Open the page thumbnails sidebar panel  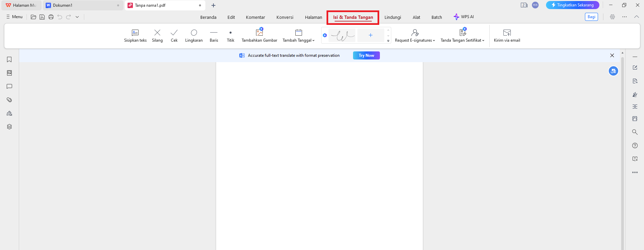pyautogui.click(x=9, y=73)
